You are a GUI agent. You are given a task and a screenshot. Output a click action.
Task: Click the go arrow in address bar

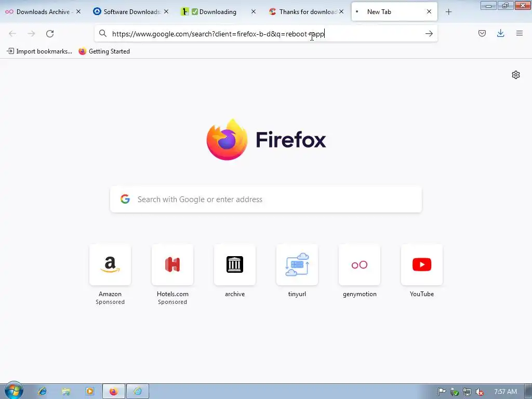429,33
